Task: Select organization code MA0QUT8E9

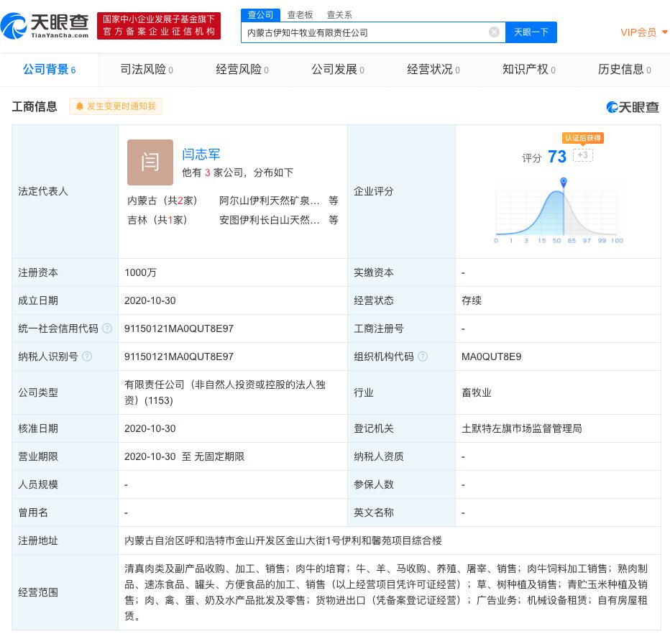Action: pos(491,356)
